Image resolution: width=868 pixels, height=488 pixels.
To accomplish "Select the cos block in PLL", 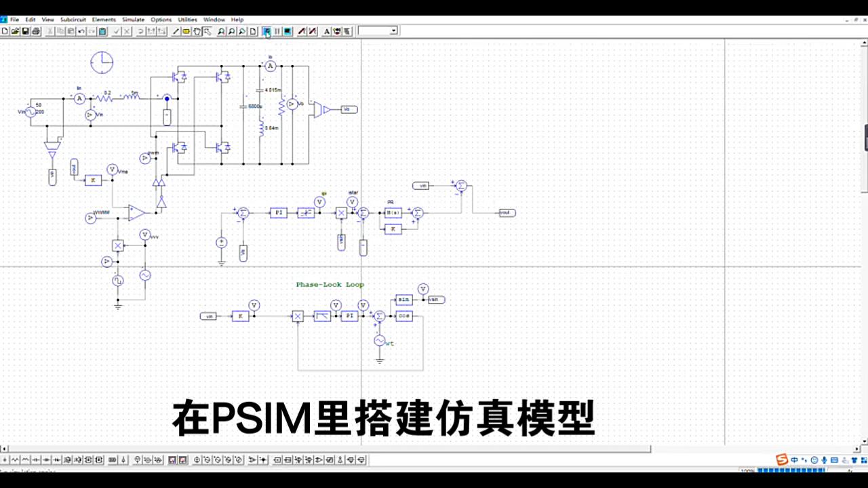I will click(x=404, y=317).
